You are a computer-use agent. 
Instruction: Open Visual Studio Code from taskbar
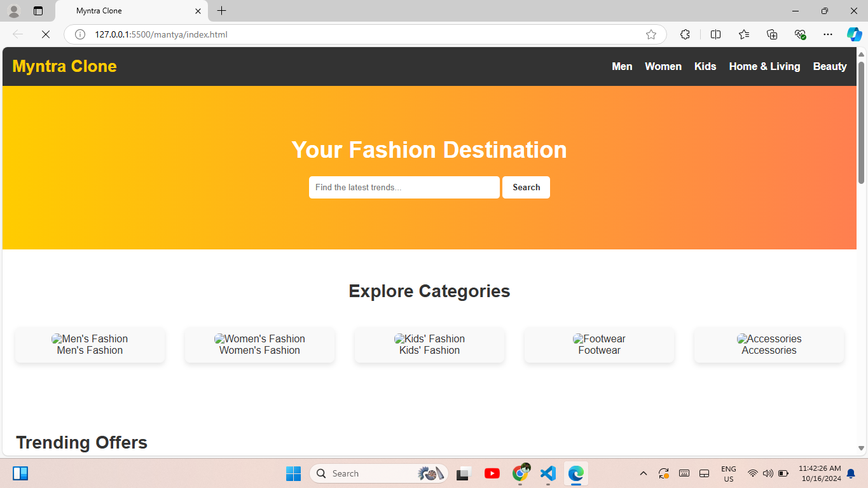click(548, 473)
